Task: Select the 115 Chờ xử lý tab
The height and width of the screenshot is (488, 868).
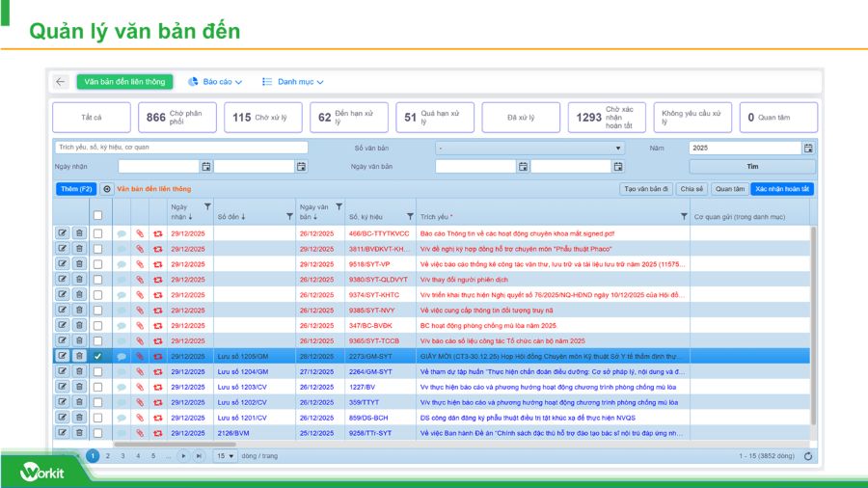Action: (x=263, y=118)
